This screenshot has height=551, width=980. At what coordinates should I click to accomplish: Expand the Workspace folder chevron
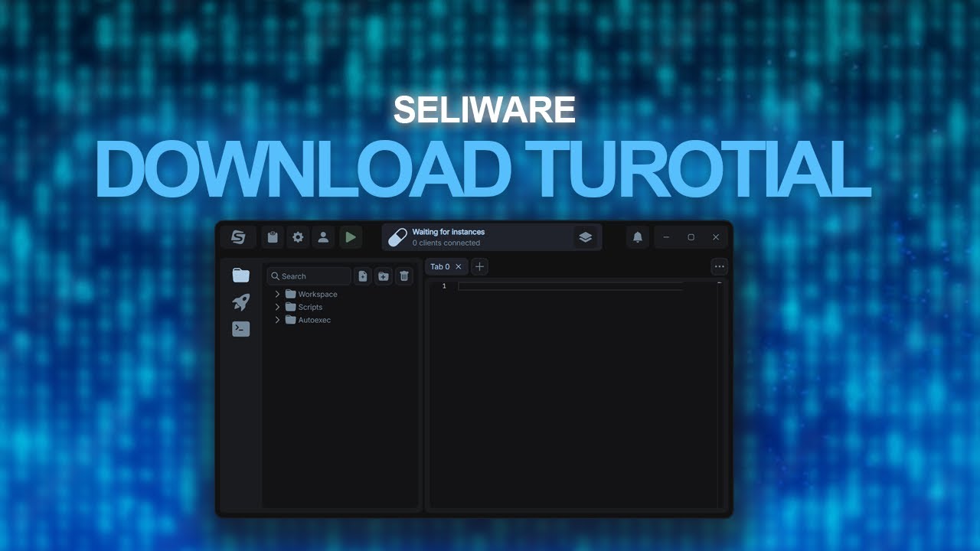[x=277, y=294]
